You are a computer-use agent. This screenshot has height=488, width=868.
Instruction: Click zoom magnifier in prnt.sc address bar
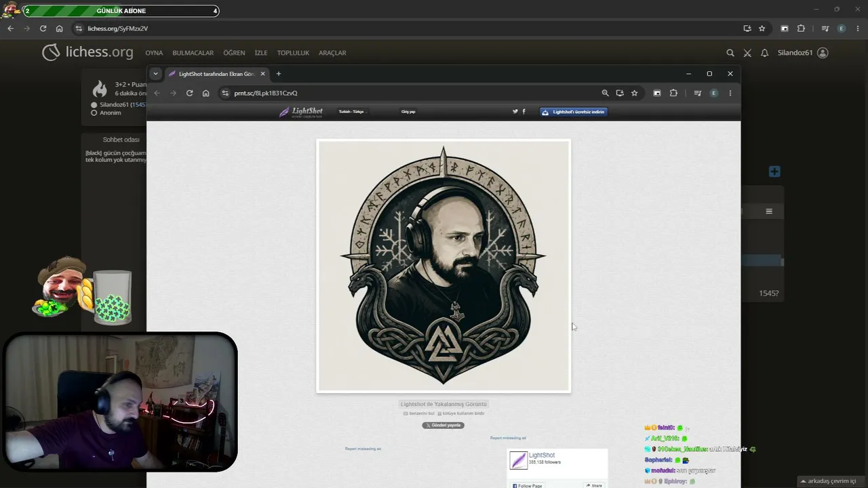click(605, 93)
